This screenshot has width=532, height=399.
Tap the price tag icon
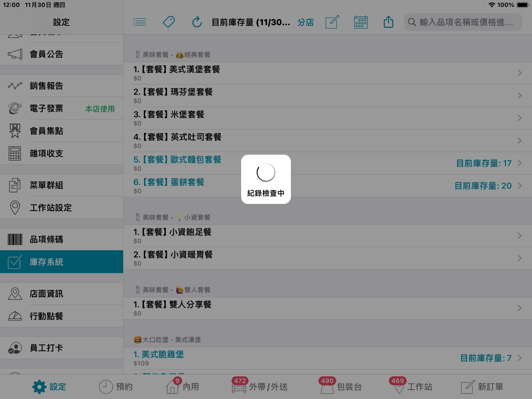click(x=169, y=22)
